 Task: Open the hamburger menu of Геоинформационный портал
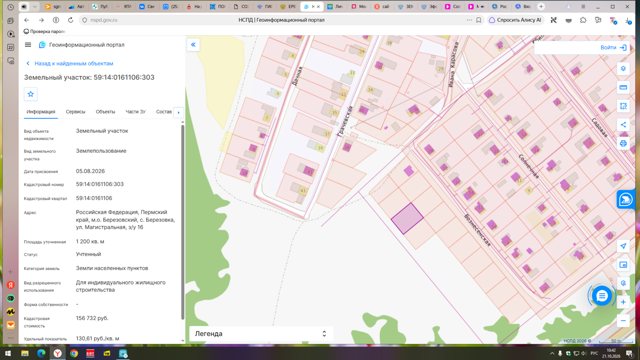pos(28,44)
